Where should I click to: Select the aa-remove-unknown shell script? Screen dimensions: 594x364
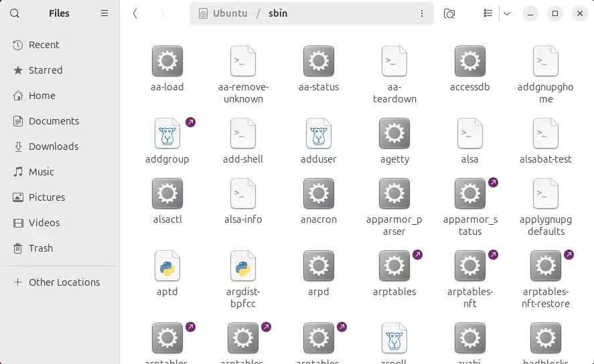[243, 75]
